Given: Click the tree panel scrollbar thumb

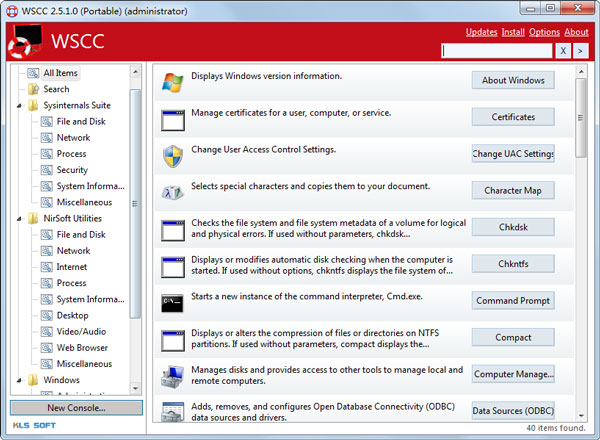Looking at the screenshot, I should click(x=135, y=204).
